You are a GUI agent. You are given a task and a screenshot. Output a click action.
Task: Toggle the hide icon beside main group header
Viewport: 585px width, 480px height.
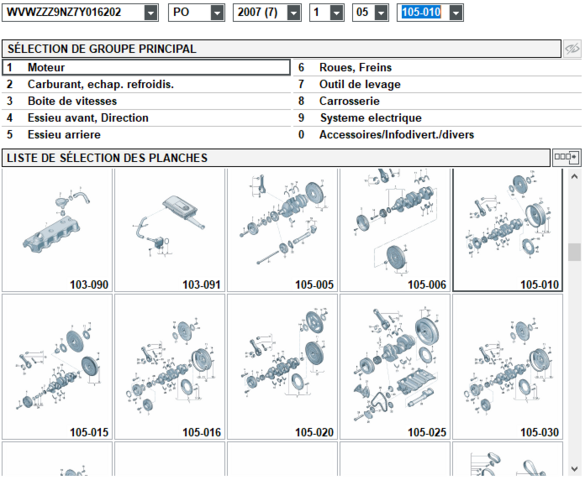point(572,49)
